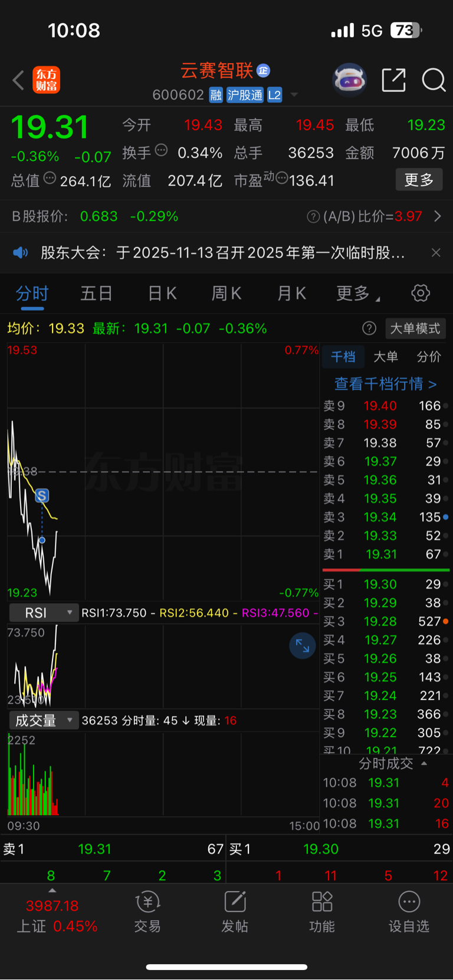Tap the announcement speaker icon

(21, 253)
